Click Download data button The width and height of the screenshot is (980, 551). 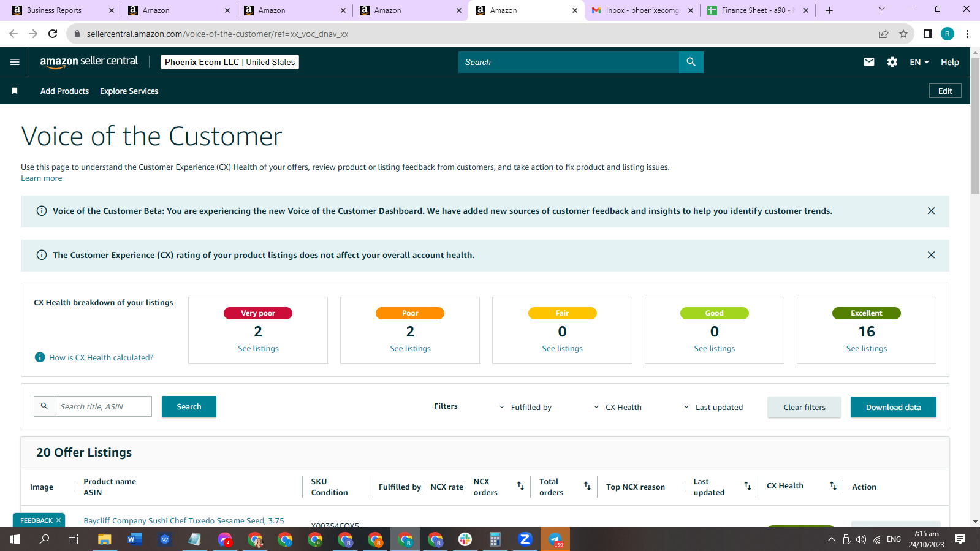893,407
